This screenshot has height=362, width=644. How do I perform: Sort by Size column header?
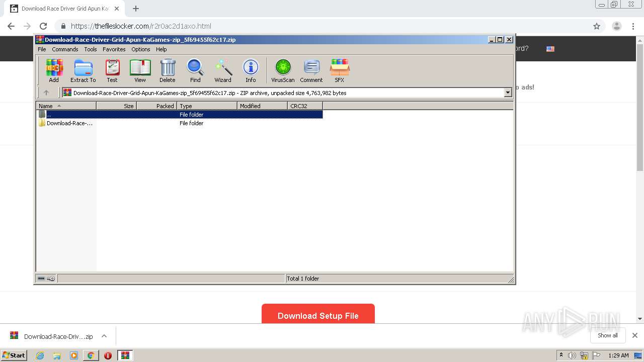pos(116,106)
